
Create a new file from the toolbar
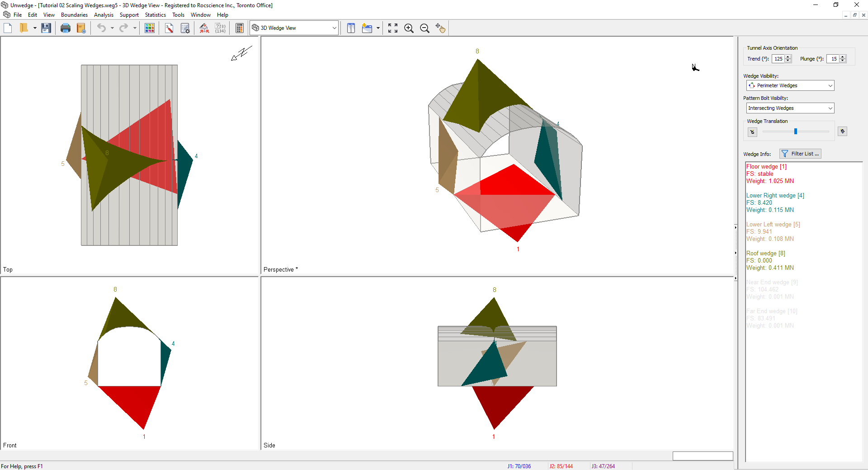coord(8,28)
